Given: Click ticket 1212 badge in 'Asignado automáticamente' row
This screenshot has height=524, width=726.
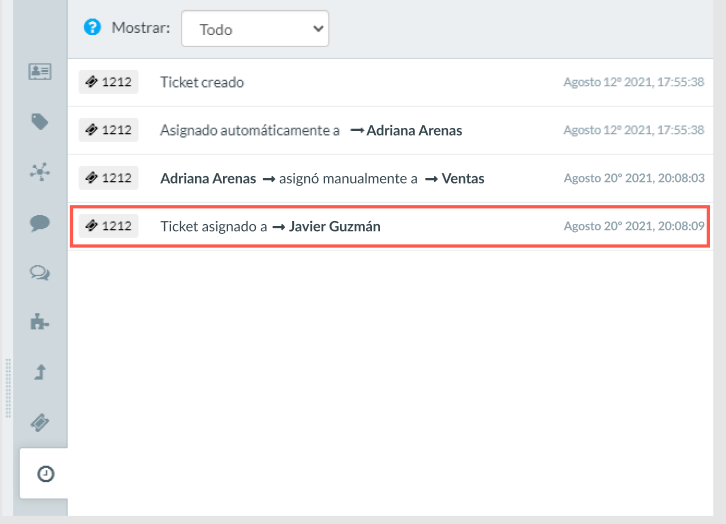Looking at the screenshot, I should pos(108,130).
